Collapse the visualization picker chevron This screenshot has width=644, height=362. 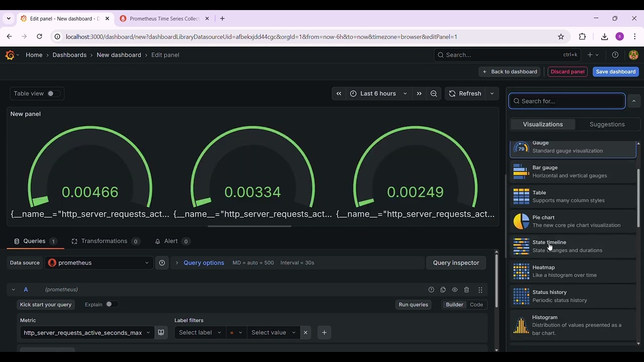tap(634, 101)
